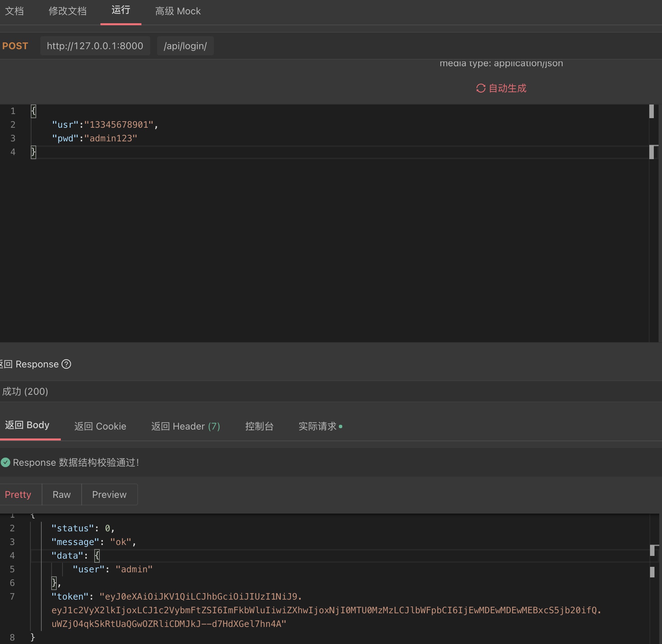
Task: Open the 实际请求 tab
Action: [318, 426]
